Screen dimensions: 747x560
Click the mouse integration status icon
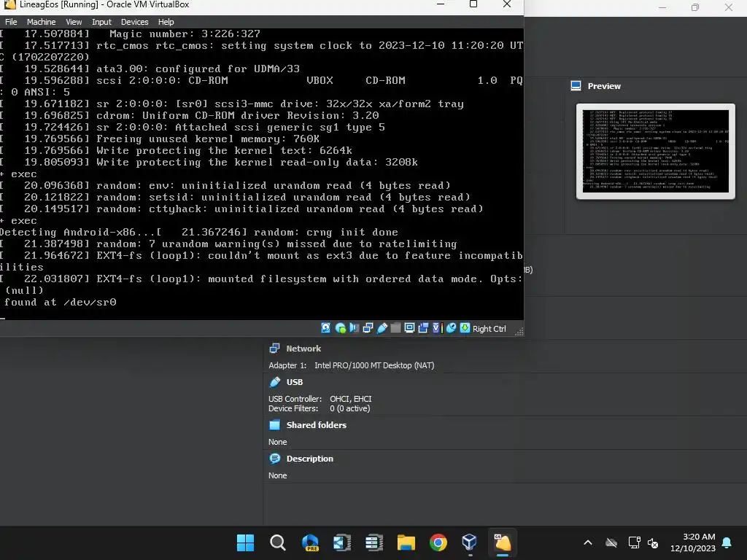(x=451, y=327)
